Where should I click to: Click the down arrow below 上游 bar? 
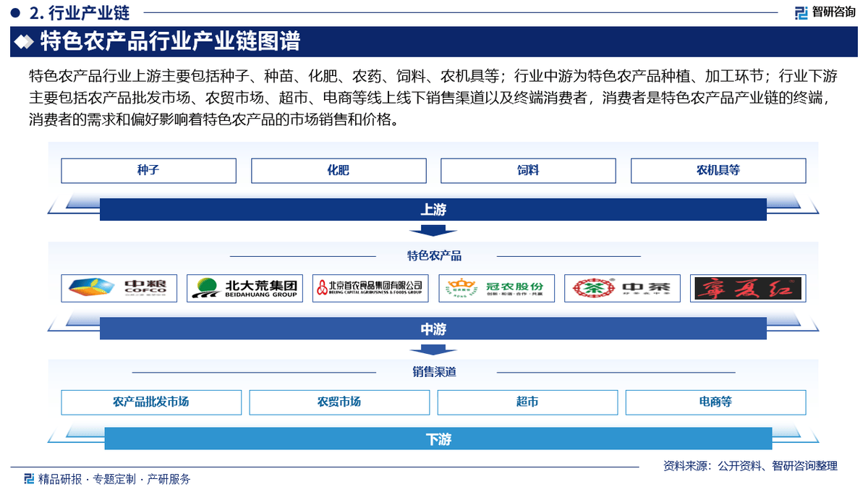(x=433, y=231)
